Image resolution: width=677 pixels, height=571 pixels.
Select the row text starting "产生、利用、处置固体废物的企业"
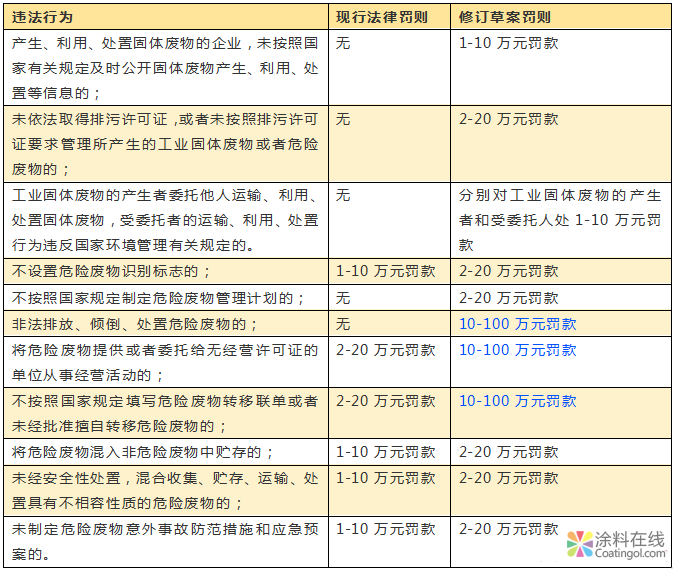(x=165, y=68)
